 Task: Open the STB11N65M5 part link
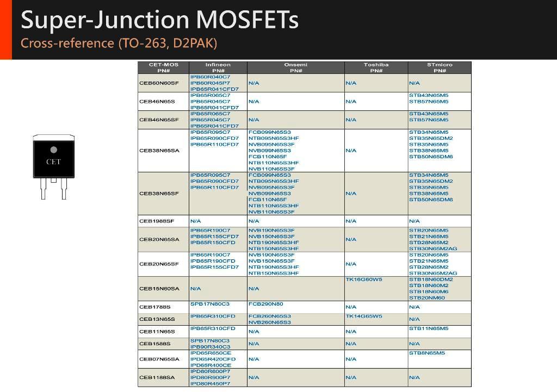point(429,328)
